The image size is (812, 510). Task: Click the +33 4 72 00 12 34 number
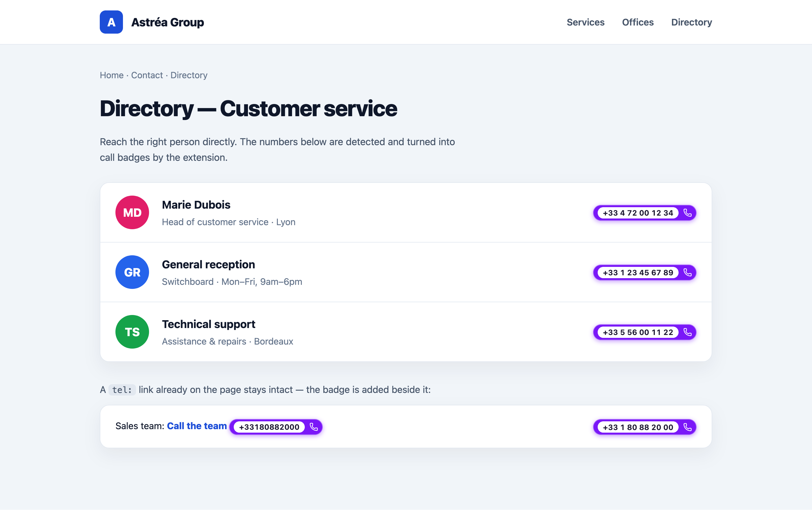(x=638, y=213)
